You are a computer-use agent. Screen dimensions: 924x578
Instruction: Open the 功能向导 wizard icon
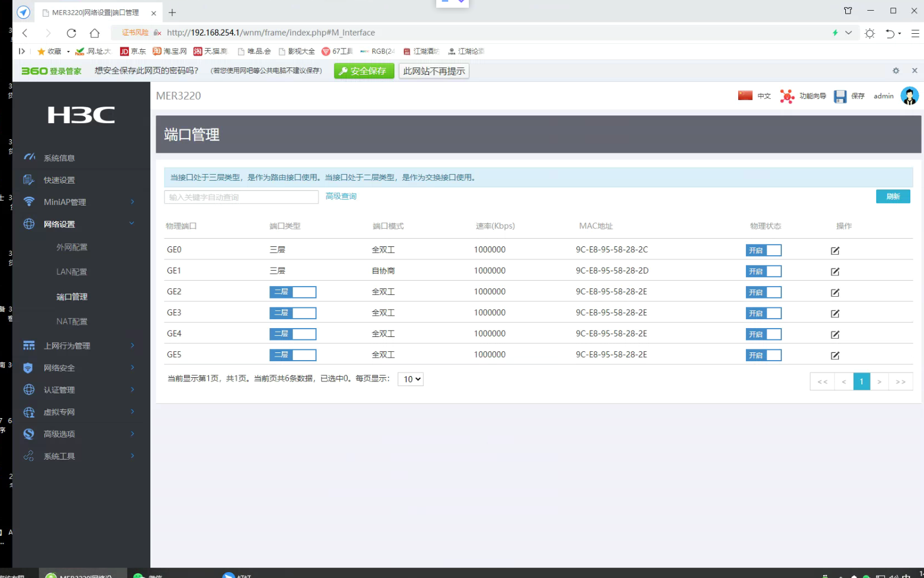click(x=787, y=97)
